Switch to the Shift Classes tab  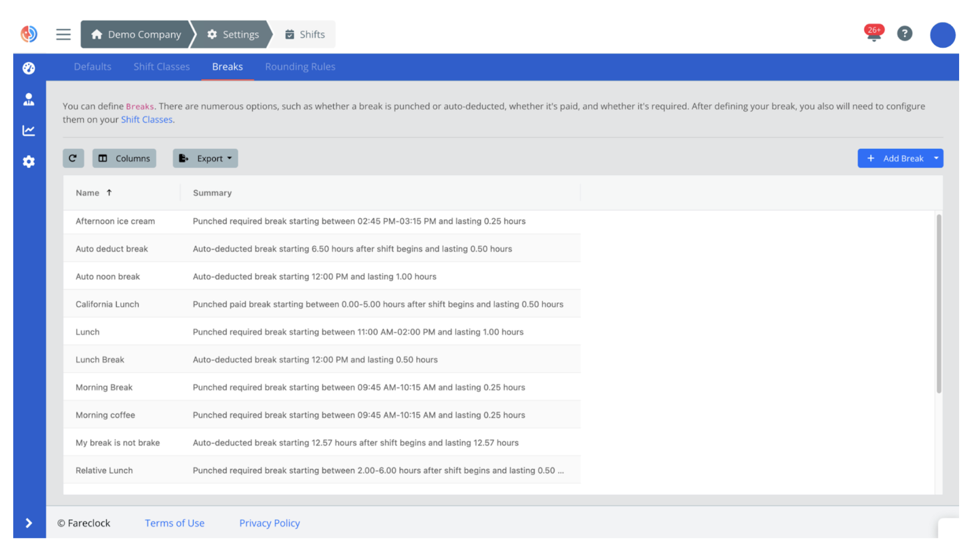(161, 67)
